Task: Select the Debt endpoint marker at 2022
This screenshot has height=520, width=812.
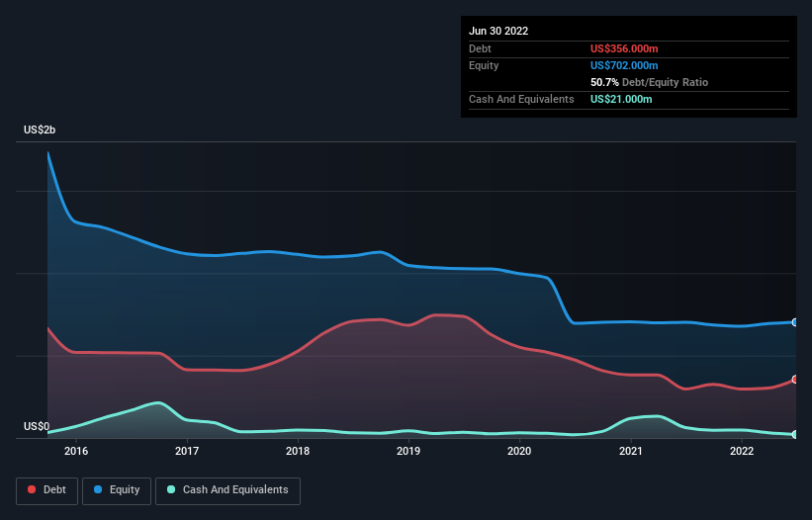Action: pos(795,380)
